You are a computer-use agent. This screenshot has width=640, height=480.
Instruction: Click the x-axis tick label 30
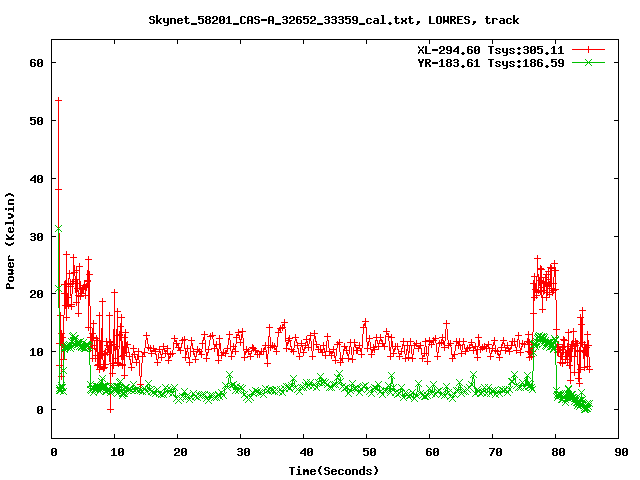pyautogui.click(x=243, y=452)
